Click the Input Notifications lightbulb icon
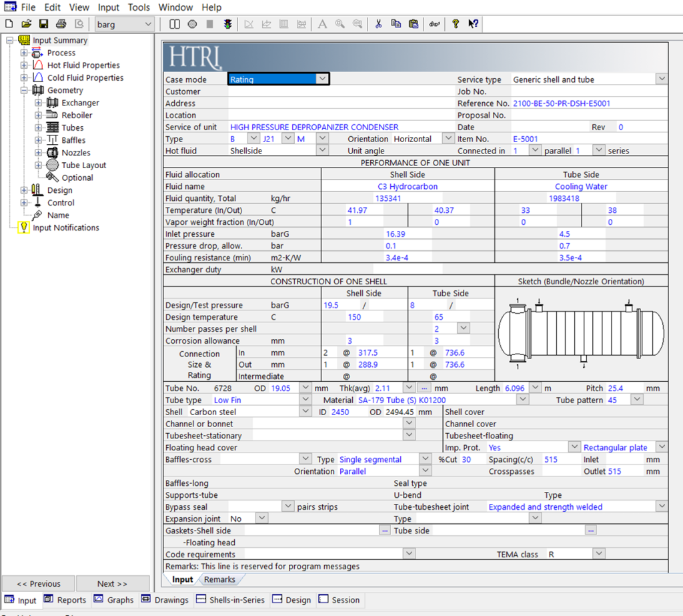683x616 pixels. point(24,228)
